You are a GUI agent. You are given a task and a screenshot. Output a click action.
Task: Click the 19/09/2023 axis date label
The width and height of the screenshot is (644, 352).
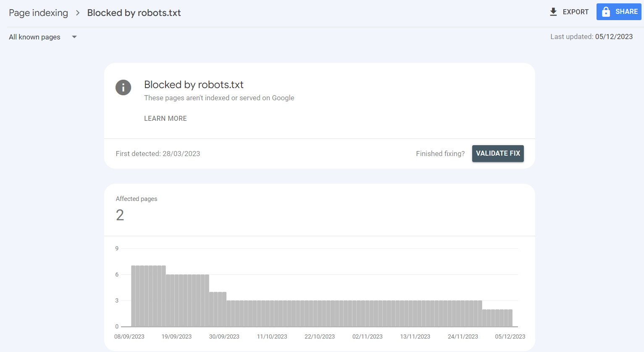coord(176,336)
